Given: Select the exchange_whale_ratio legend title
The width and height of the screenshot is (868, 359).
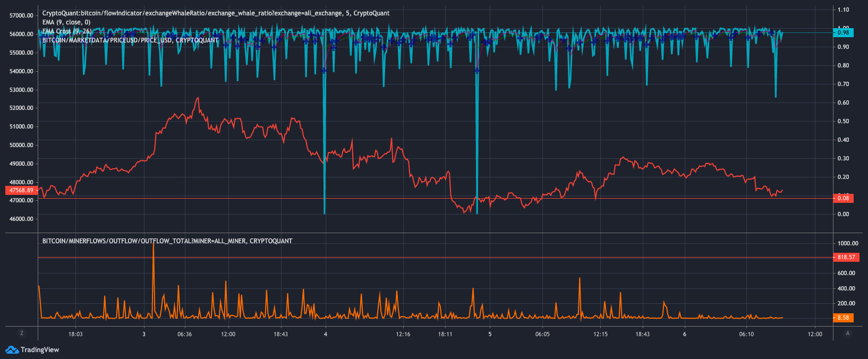Looking at the screenshot, I should point(216,13).
